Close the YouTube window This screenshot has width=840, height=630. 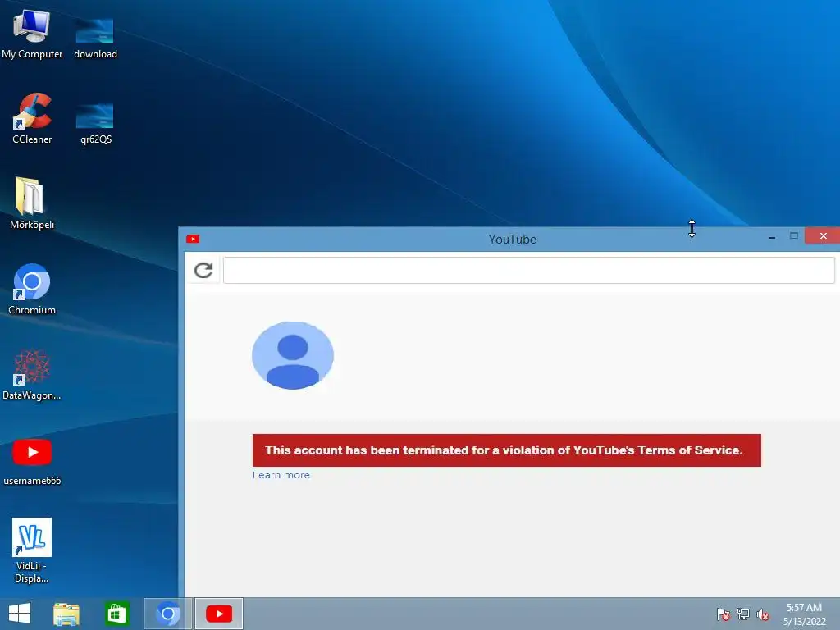point(823,235)
